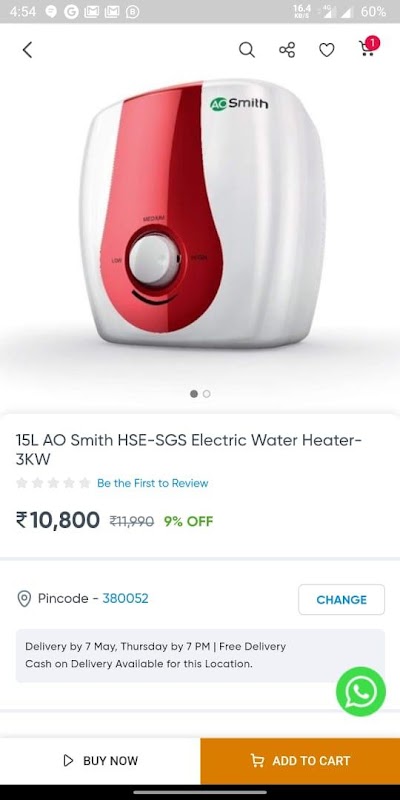400x800 pixels.
Task: Click the CHANGE pincode button
Action: (341, 599)
